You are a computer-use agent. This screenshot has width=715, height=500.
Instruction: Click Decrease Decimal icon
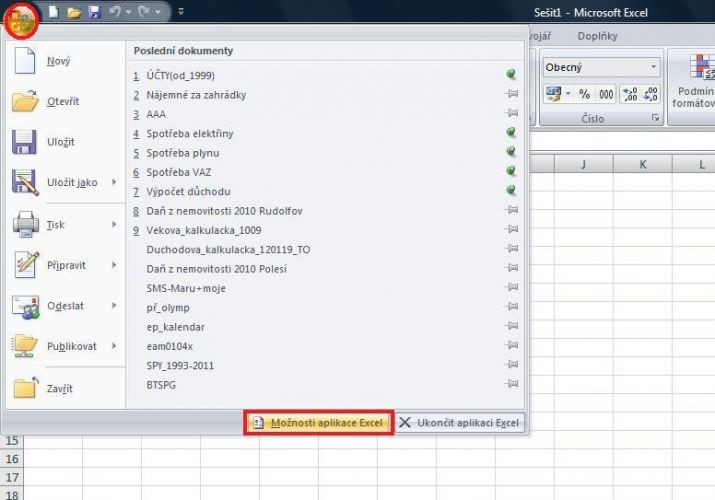(x=650, y=94)
